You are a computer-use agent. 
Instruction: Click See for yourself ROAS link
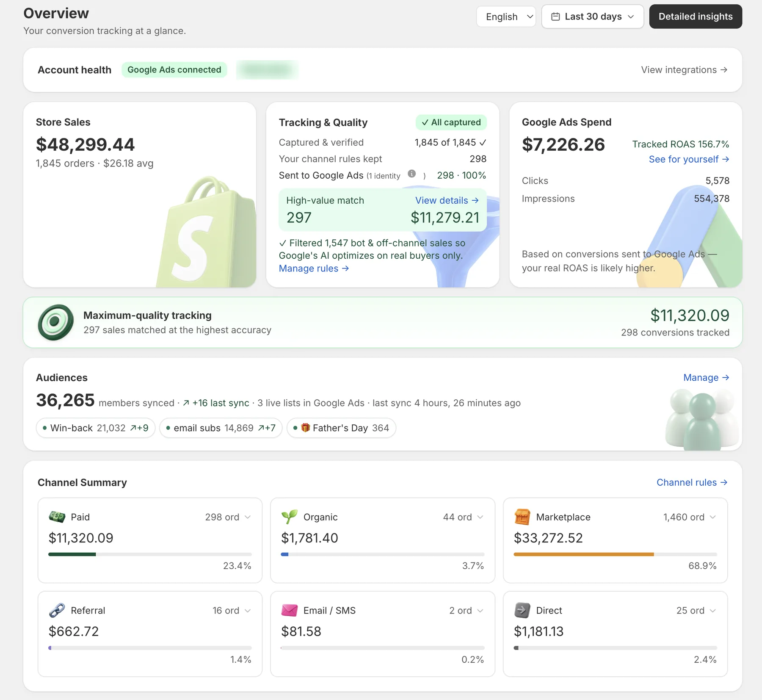tap(689, 159)
